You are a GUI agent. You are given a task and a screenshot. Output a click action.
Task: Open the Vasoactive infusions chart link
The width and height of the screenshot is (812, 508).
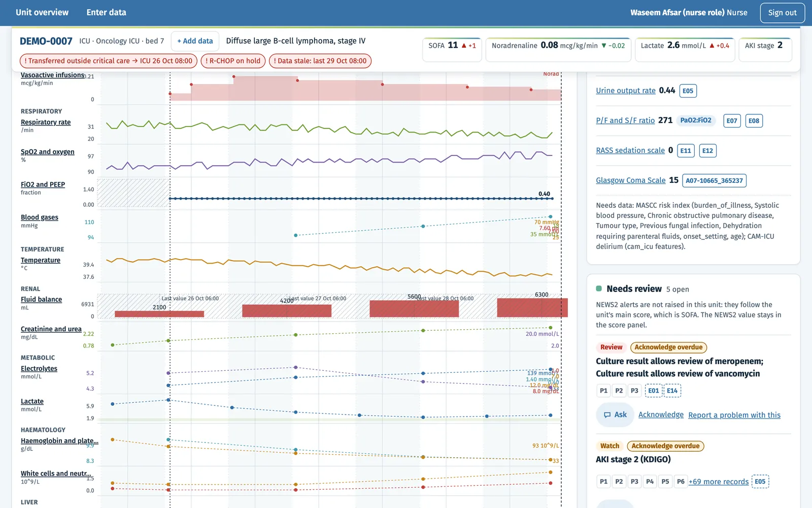tap(53, 75)
